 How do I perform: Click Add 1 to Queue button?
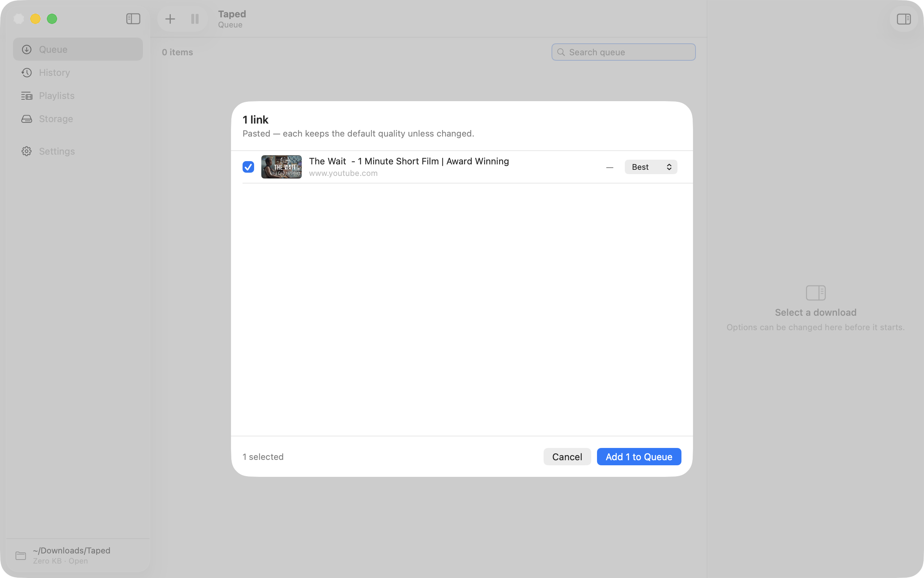click(639, 457)
